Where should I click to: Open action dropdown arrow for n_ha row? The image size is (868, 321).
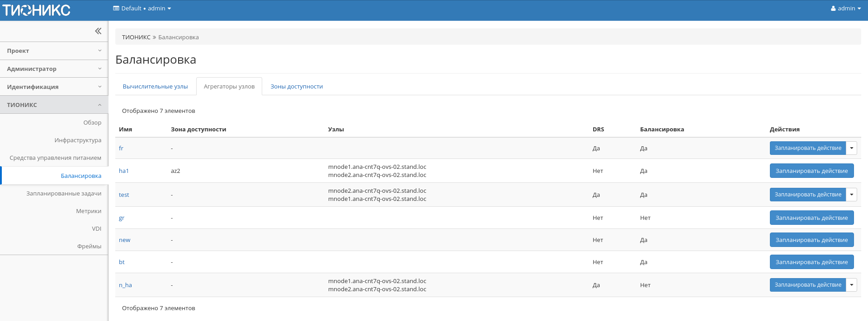point(851,285)
